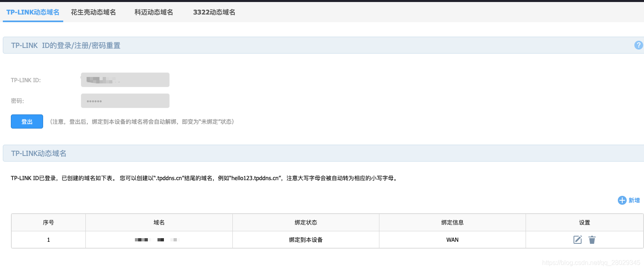Select the 序号 column header
The width and height of the screenshot is (644, 270).
pos(48,222)
